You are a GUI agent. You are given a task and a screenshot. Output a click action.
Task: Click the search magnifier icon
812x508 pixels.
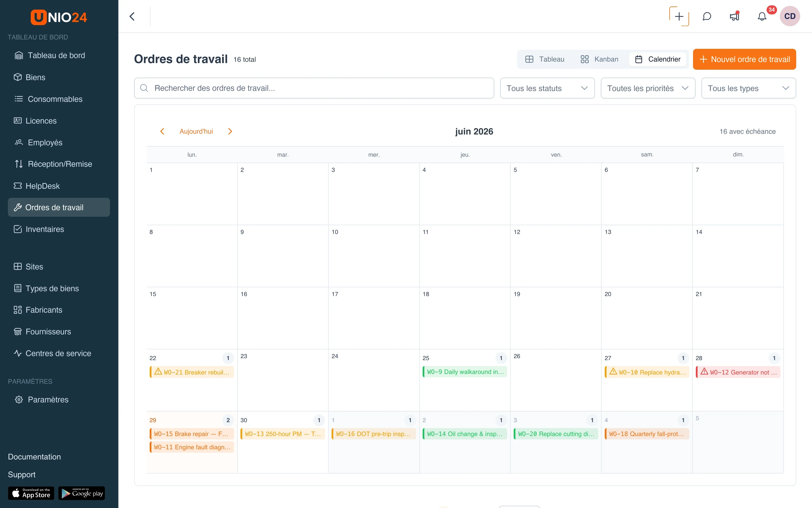pos(144,88)
